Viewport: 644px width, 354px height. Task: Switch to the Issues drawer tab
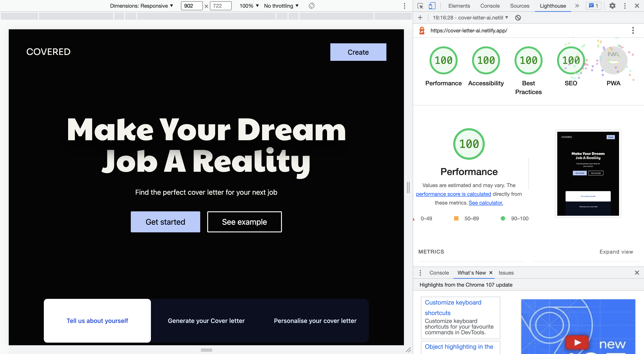506,273
